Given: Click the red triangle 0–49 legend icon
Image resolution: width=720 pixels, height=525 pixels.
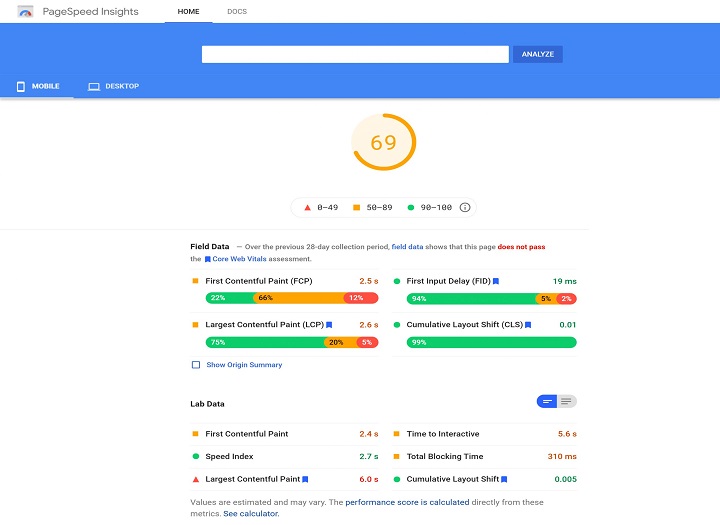Looking at the screenshot, I should (x=308, y=208).
